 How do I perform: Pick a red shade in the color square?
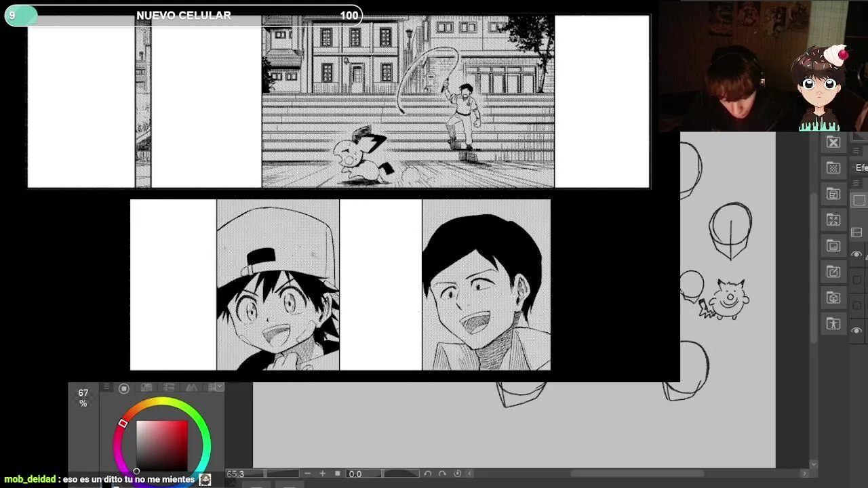(161, 446)
